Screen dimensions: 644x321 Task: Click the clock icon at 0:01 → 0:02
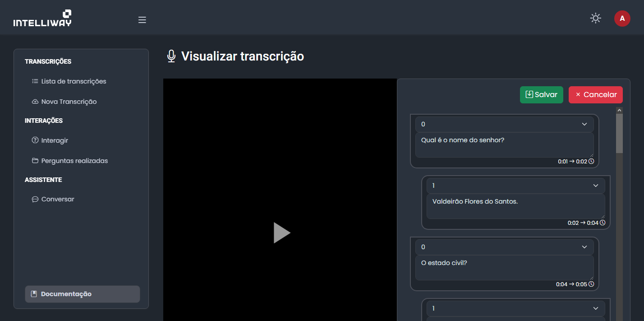[x=591, y=161]
